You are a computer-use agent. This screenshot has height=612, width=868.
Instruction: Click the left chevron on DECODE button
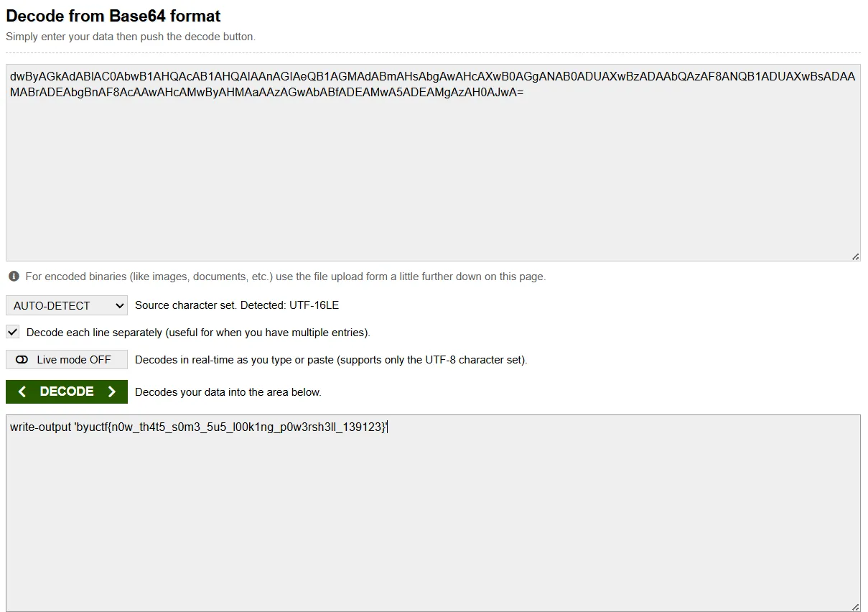click(x=22, y=391)
